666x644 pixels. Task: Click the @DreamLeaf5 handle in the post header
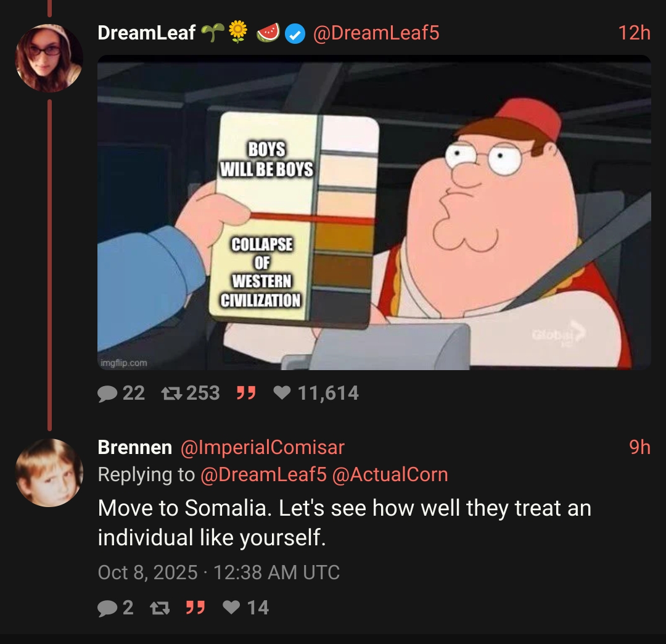(376, 33)
